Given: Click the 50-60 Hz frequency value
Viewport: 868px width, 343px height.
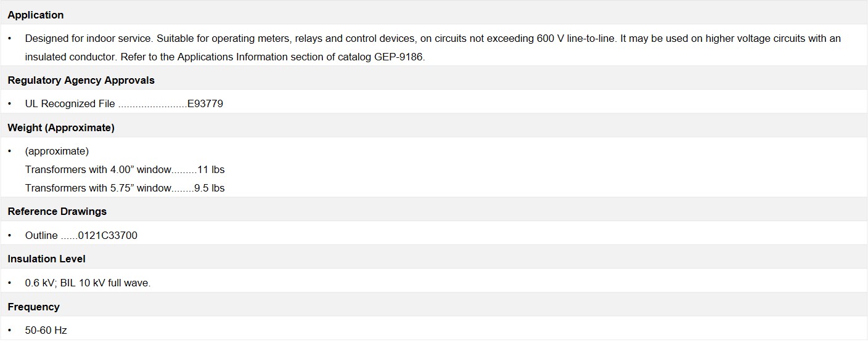Looking at the screenshot, I should [46, 330].
